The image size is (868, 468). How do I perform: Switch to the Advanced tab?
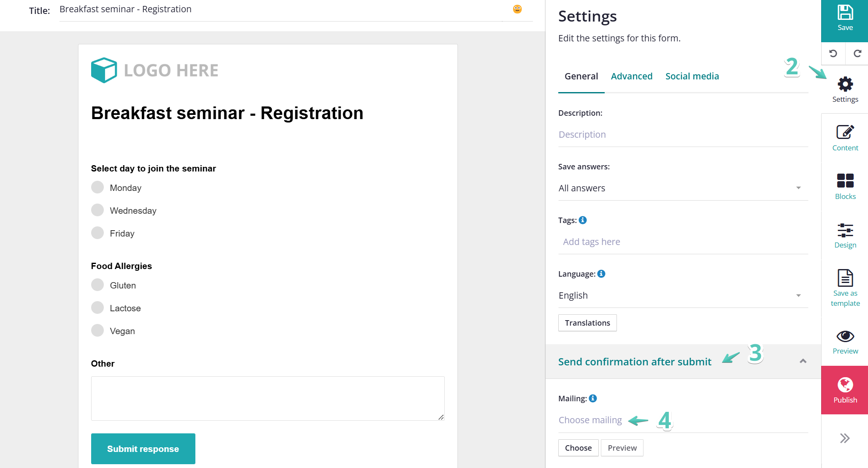631,76
